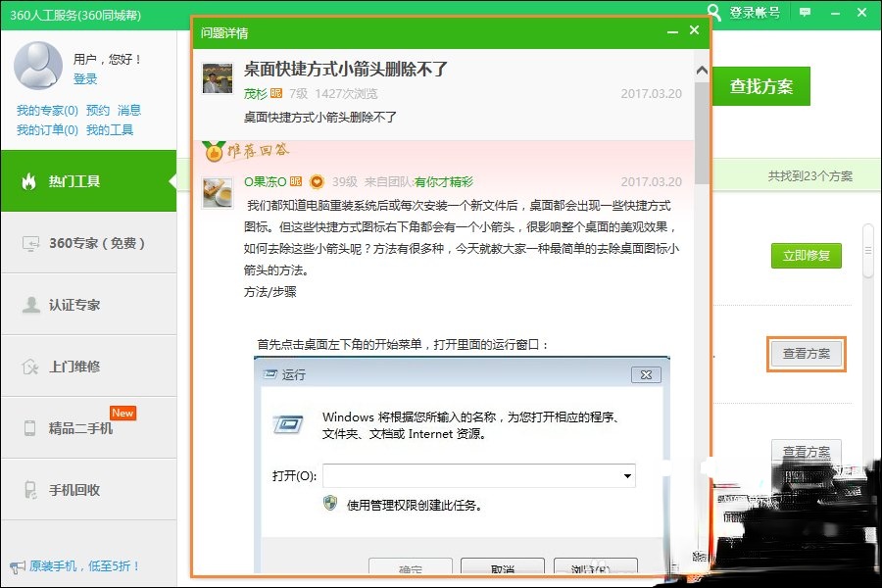Image resolution: width=882 pixels, height=588 pixels.
Task: Open 上门维修 home repair section
Action: coord(69,364)
